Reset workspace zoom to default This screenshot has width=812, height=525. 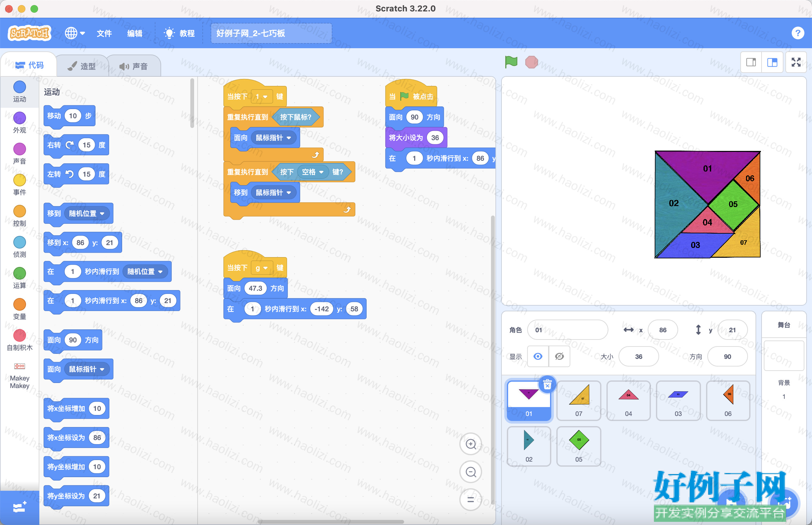471,500
